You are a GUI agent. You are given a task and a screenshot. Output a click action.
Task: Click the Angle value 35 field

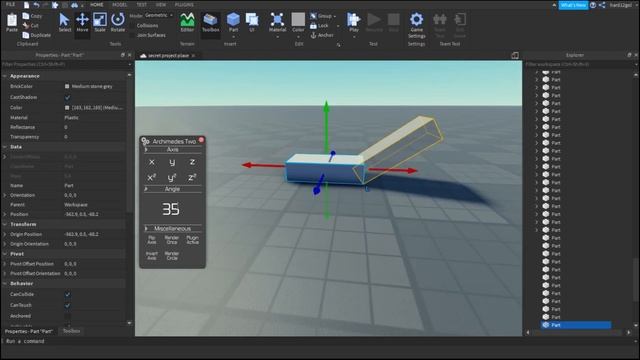pos(171,209)
